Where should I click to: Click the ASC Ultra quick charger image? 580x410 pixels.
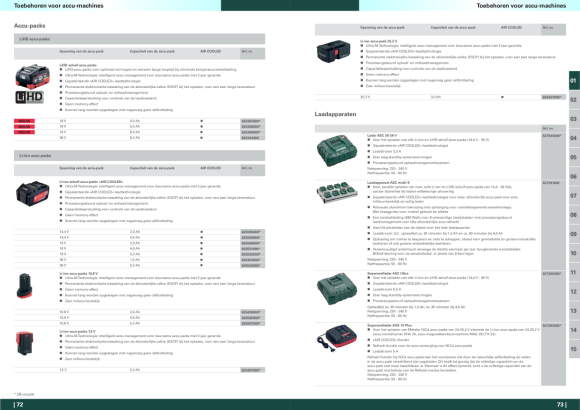(337, 288)
